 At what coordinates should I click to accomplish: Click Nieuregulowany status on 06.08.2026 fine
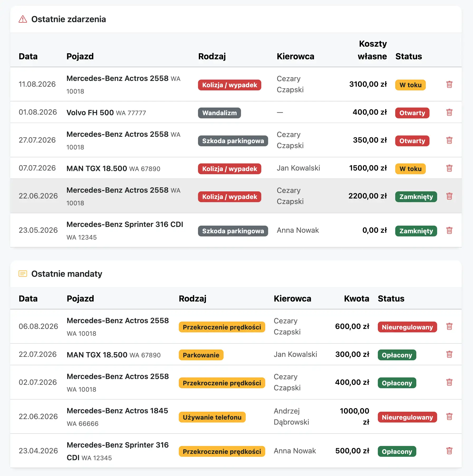coord(407,327)
